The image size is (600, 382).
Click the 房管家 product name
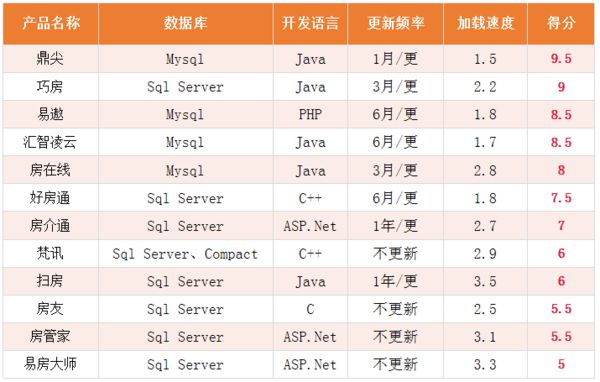(x=50, y=336)
